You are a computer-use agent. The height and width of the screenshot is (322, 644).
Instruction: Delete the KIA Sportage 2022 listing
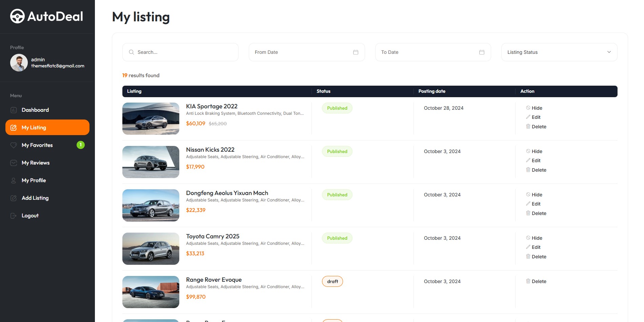536,127
